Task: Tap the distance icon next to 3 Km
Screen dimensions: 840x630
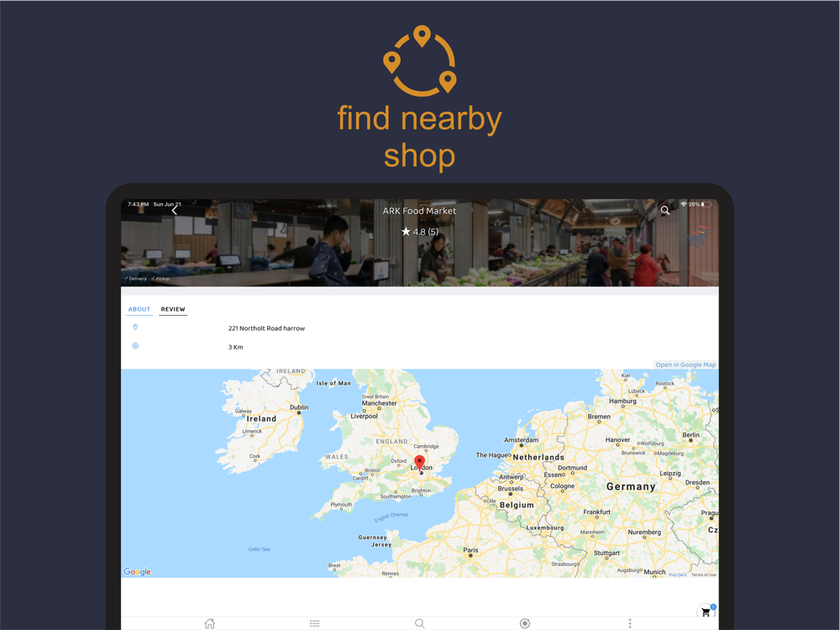Action: (135, 346)
